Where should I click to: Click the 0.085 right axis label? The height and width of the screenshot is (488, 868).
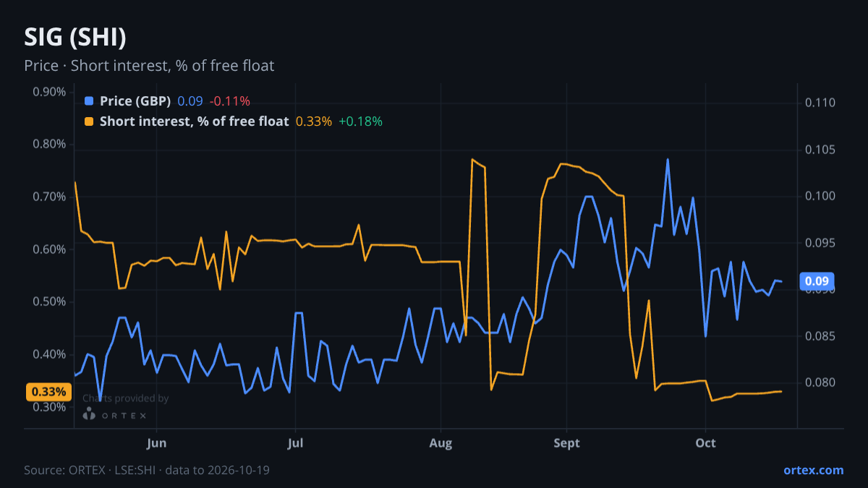[820, 336]
